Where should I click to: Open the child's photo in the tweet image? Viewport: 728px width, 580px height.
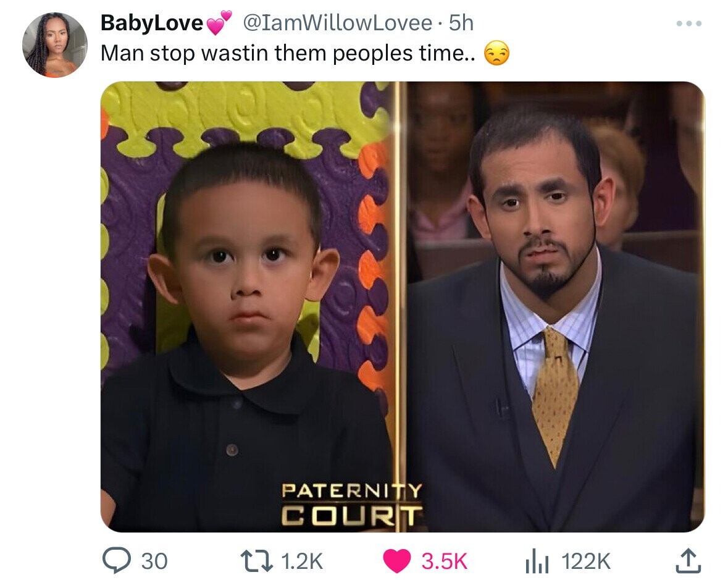click(247, 306)
